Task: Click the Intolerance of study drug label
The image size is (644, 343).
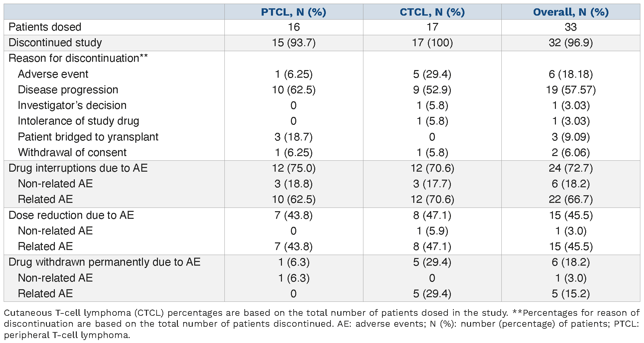Action: 78,121
